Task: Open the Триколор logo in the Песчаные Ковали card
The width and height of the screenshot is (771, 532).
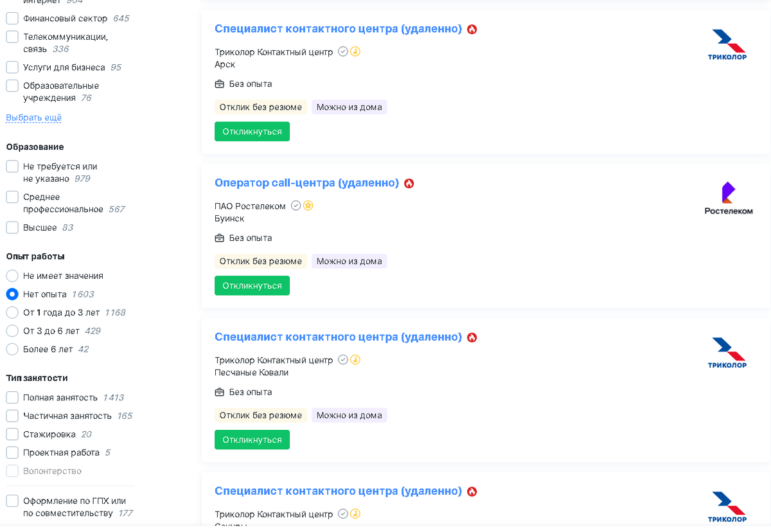Action: [728, 353]
